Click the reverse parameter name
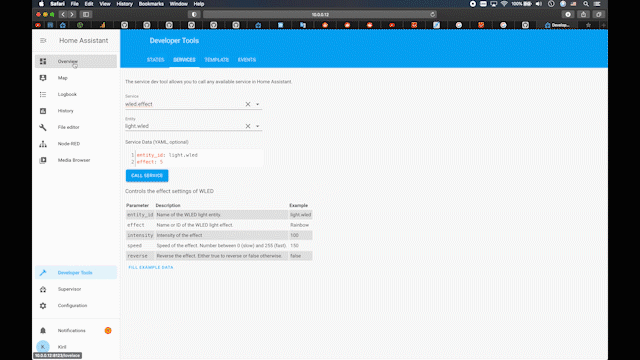 pyautogui.click(x=137, y=256)
